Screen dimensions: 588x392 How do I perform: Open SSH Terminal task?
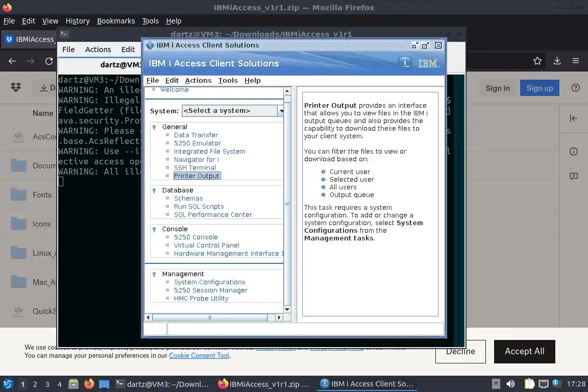pyautogui.click(x=194, y=168)
